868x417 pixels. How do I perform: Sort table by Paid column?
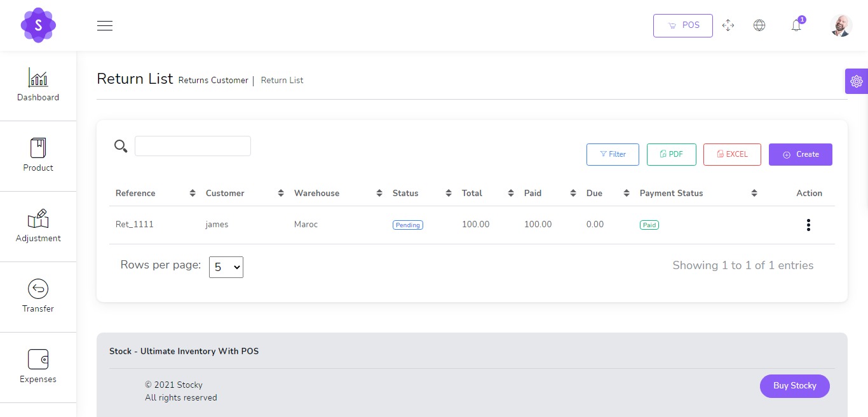tap(550, 193)
